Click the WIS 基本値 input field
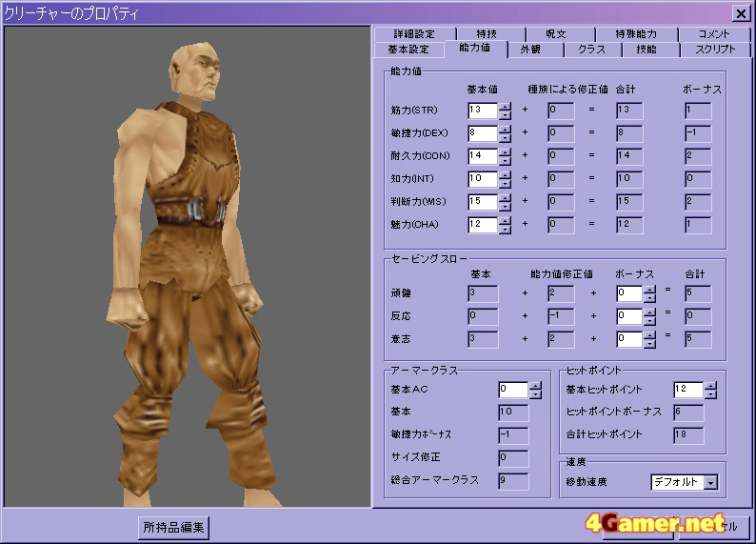Screen dimensions: 756x544 coord(483,202)
